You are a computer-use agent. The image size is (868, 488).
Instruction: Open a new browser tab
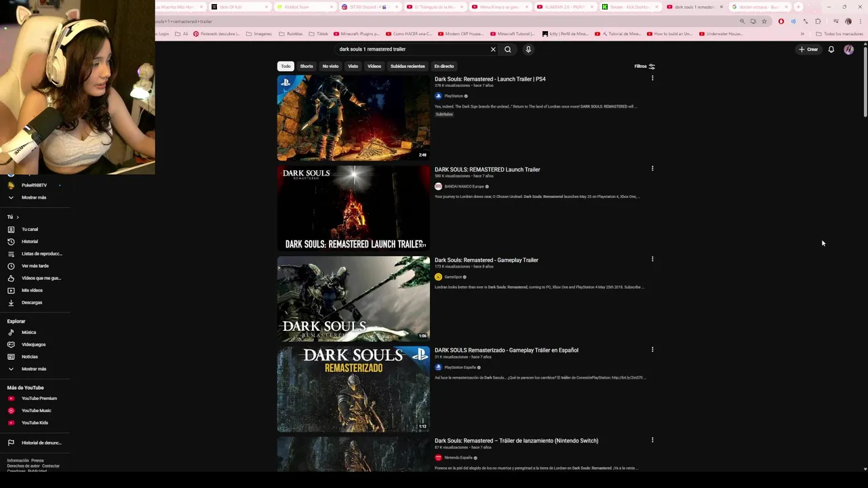pyautogui.click(x=798, y=7)
